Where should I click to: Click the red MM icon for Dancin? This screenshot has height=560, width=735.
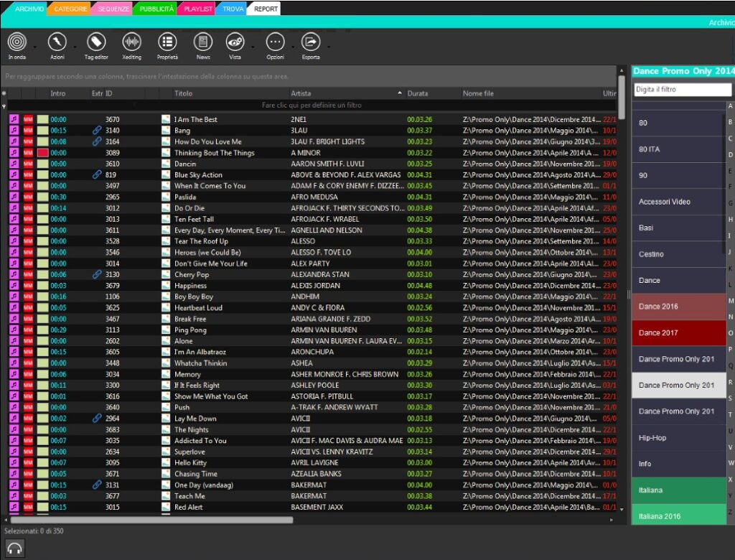pyautogui.click(x=29, y=164)
